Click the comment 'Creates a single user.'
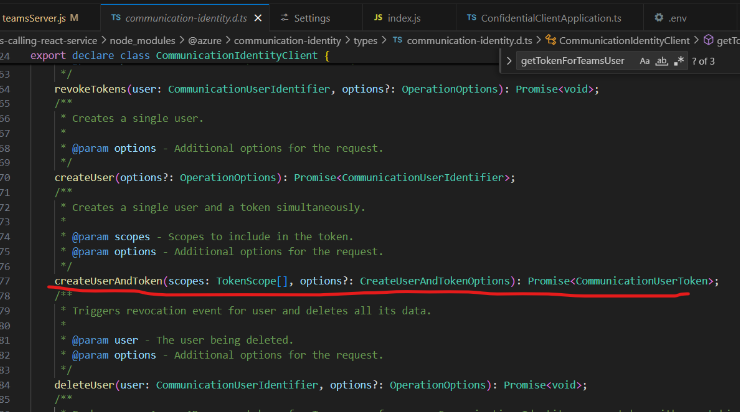 [138, 118]
